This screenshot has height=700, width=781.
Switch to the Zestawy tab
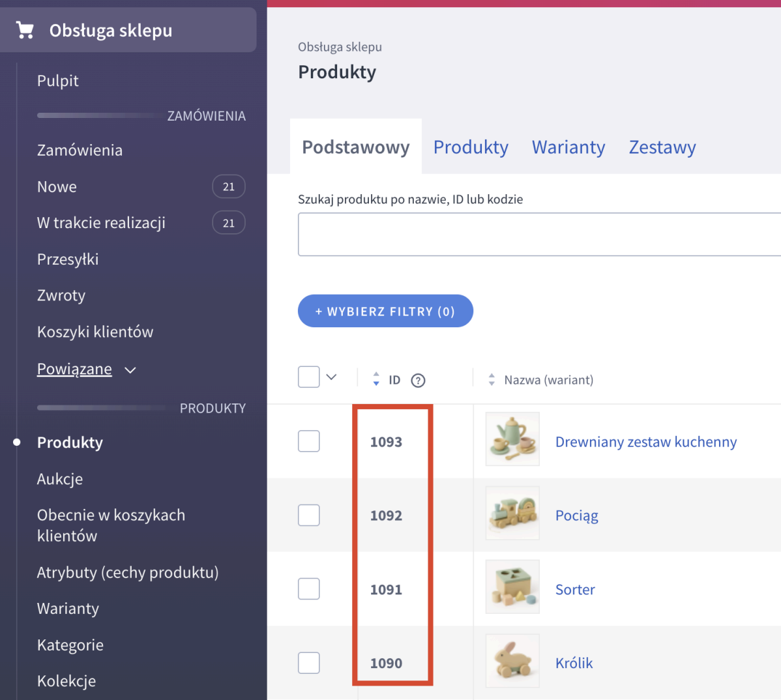coord(662,147)
